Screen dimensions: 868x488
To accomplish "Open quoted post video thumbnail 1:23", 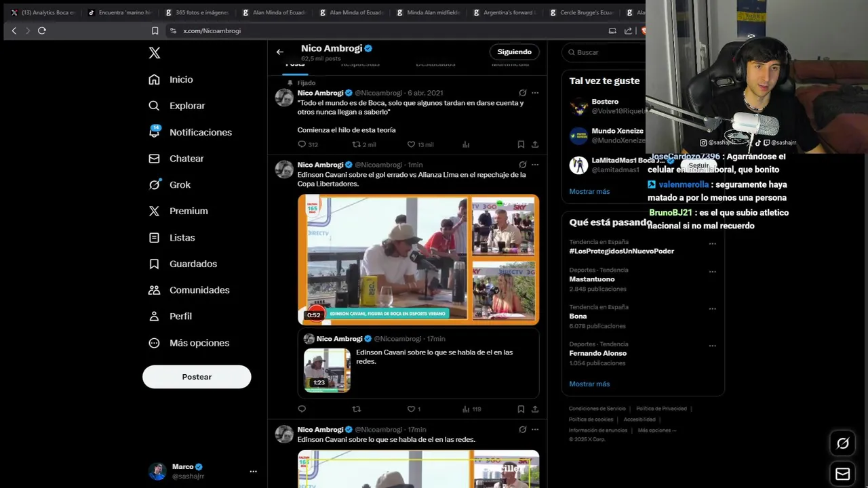I will 327,370.
